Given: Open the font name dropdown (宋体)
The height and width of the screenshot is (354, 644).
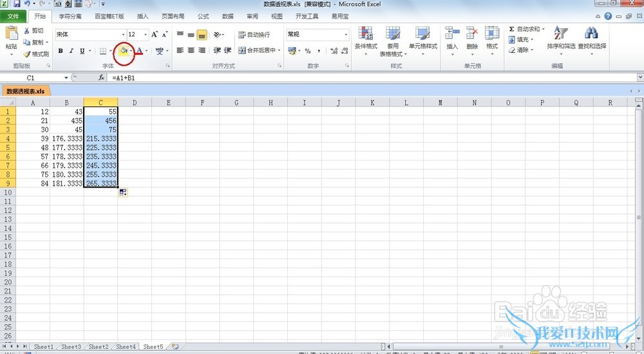Looking at the screenshot, I should pyautogui.click(x=123, y=35).
